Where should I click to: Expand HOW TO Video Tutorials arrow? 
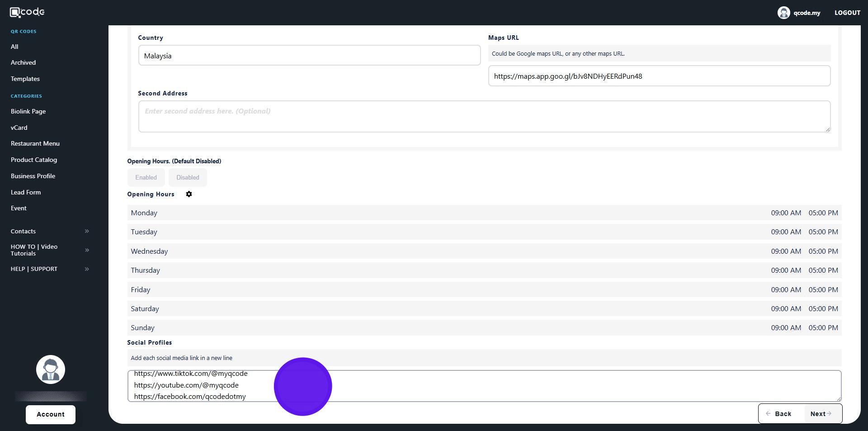(x=87, y=250)
